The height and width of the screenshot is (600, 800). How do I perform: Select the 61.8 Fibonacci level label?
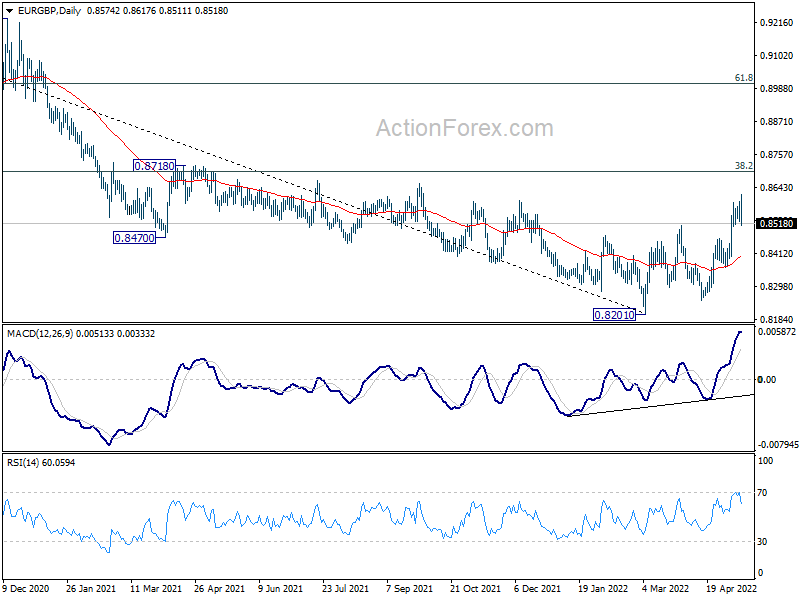(x=742, y=77)
